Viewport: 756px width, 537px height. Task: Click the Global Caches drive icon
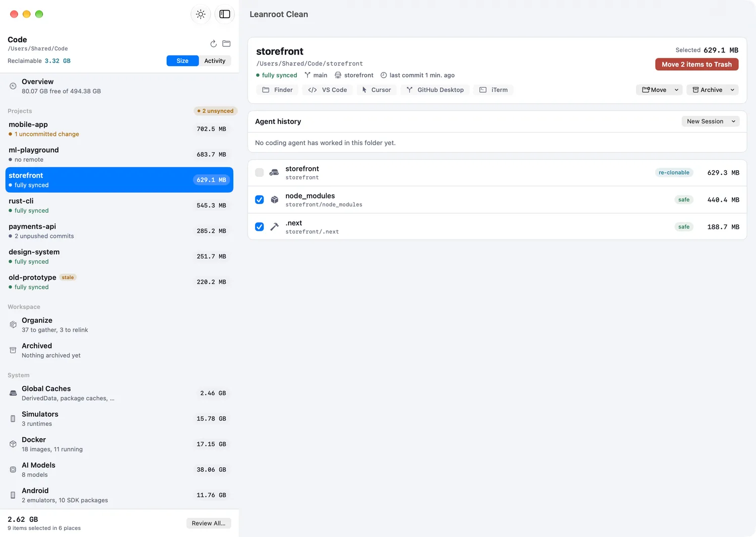click(13, 393)
